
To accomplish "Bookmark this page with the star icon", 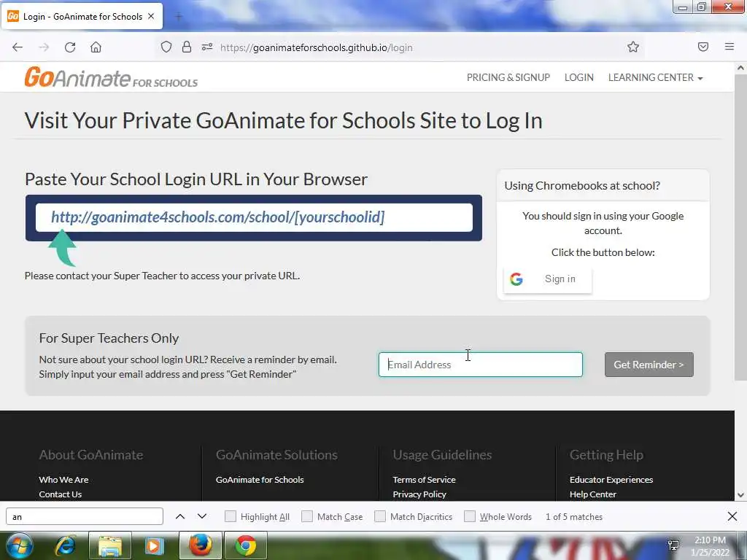I will coord(632,47).
